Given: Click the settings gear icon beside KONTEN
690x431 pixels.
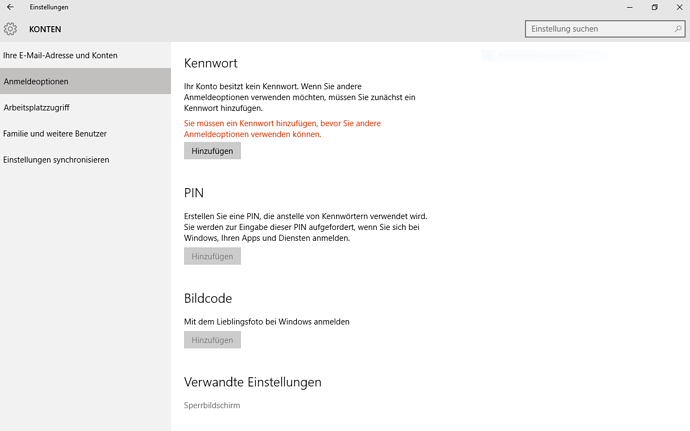Looking at the screenshot, I should 10,29.
